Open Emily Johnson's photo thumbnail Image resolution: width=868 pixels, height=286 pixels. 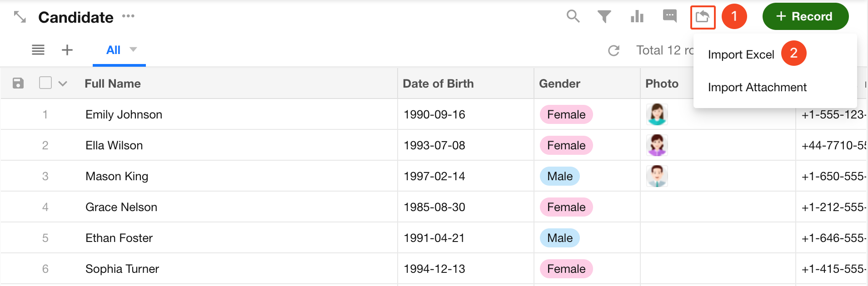(x=657, y=114)
